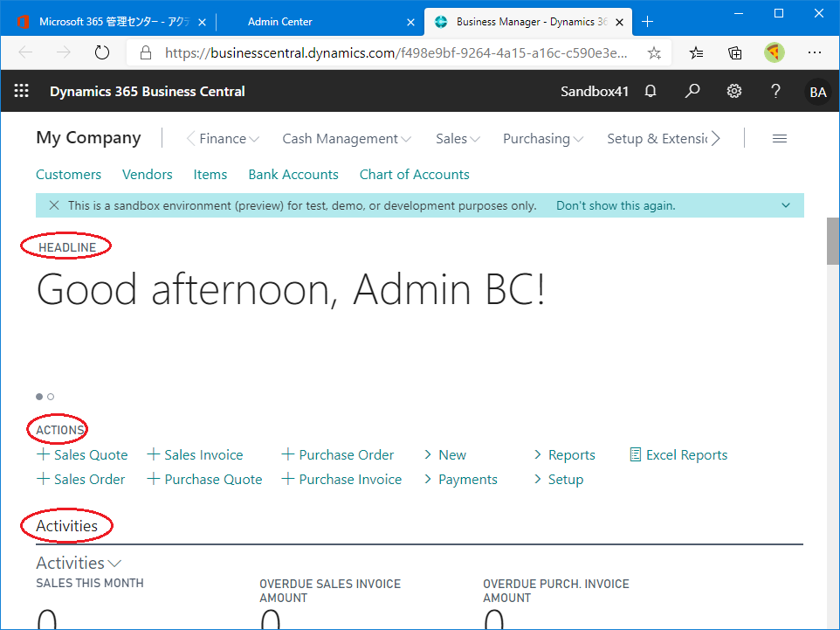Click the browser refresh icon

(x=102, y=52)
